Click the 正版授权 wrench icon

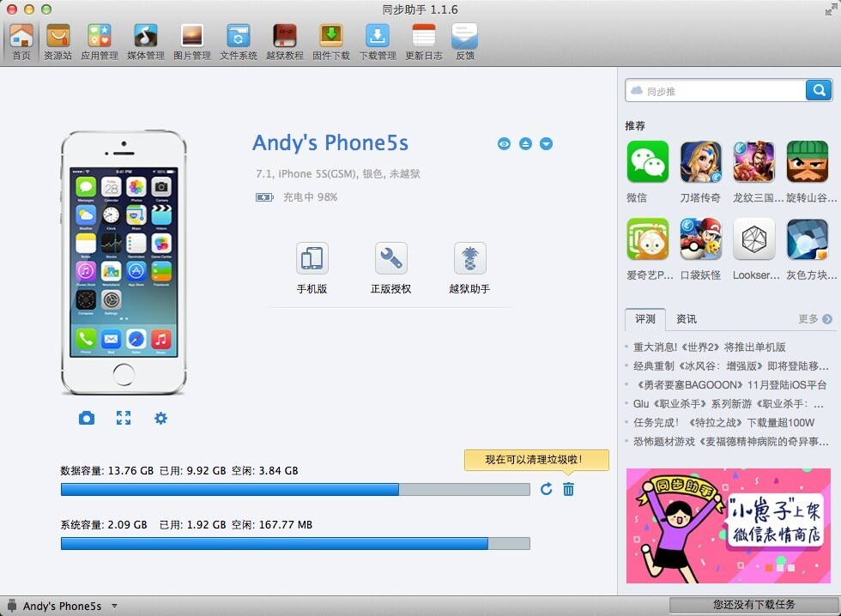[x=391, y=258]
